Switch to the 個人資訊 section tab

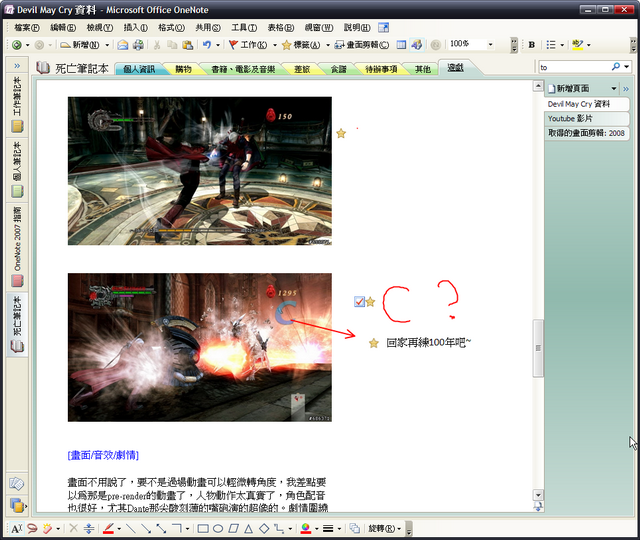pos(139,69)
